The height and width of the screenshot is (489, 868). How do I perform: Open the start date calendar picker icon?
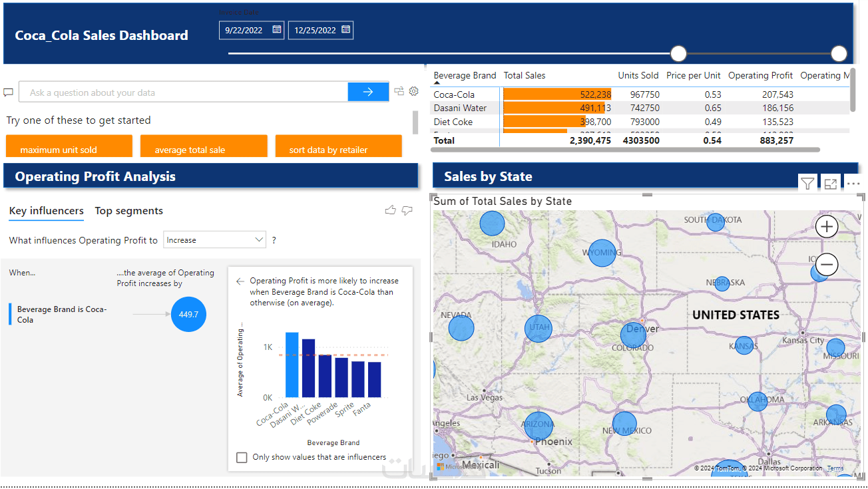[276, 30]
